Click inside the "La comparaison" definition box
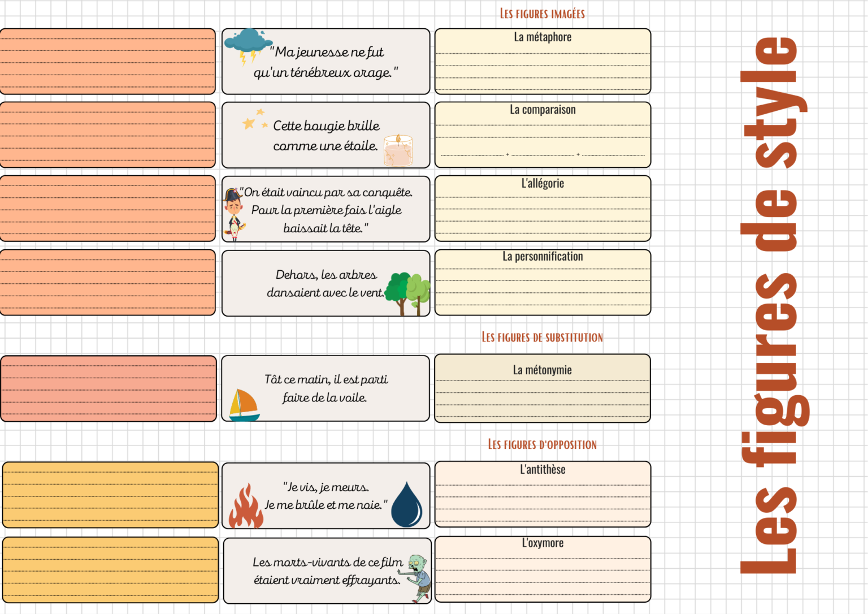This screenshot has width=868, height=614. [x=542, y=139]
